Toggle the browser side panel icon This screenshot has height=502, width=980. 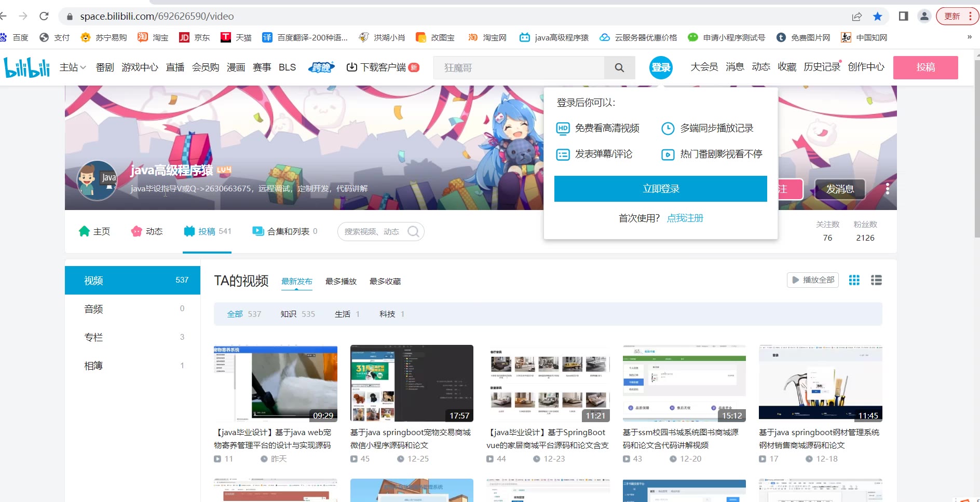(x=903, y=16)
